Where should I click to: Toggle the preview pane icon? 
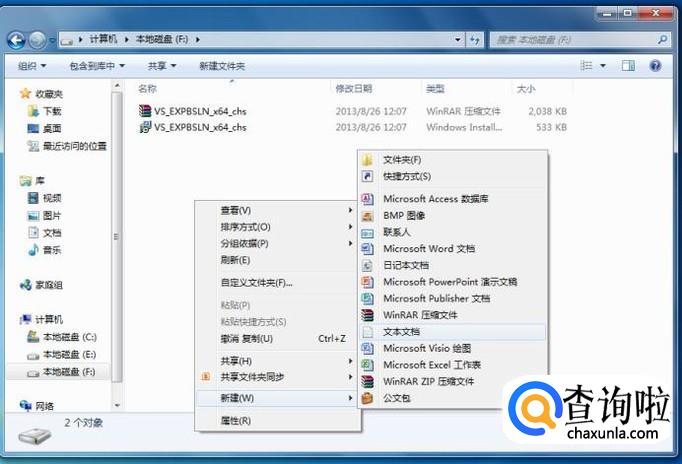628,66
